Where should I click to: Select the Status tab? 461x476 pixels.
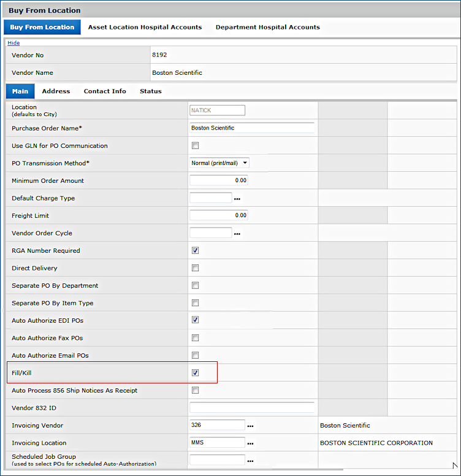[x=150, y=91]
